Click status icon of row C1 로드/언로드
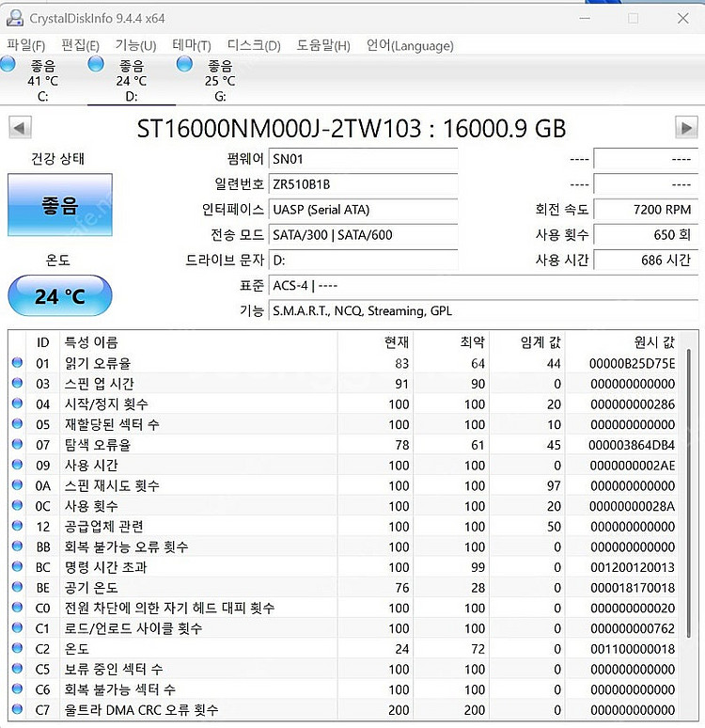Screen dimensions: 705x728 coord(17,627)
